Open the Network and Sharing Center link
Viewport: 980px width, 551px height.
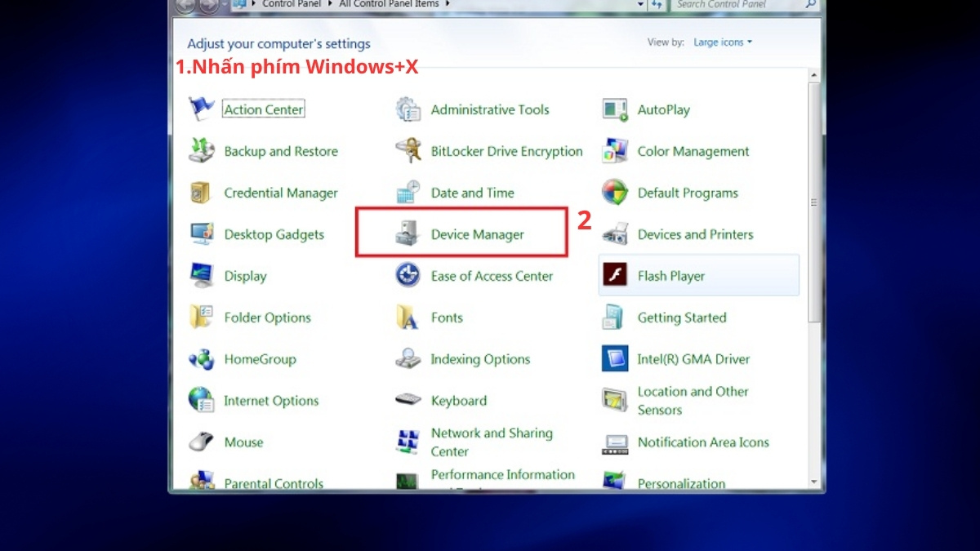point(492,442)
